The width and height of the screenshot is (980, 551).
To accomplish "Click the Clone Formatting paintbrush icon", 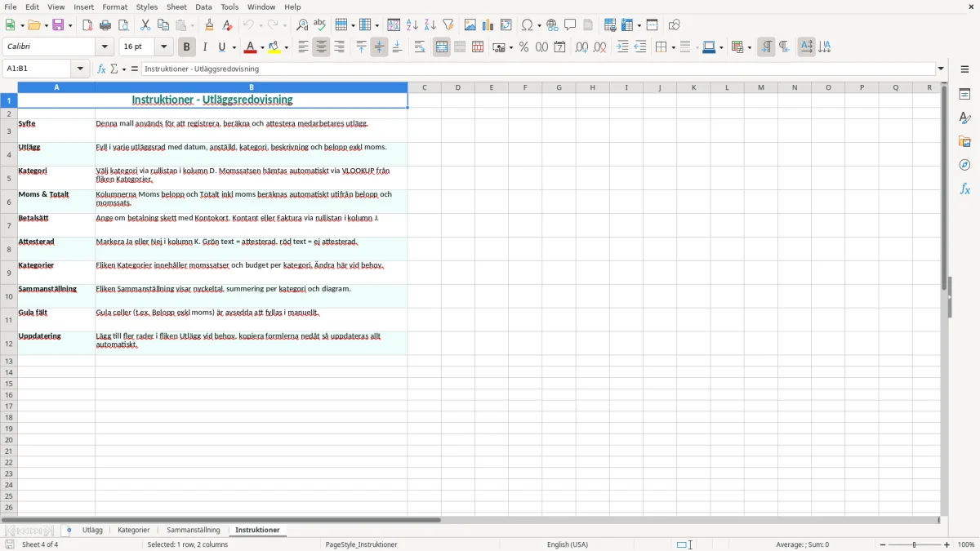I will click(210, 25).
